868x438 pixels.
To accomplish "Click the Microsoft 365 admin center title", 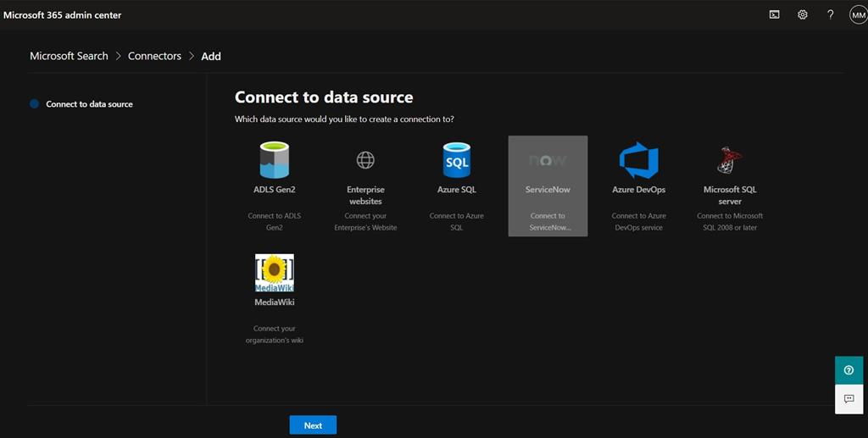I will tap(63, 15).
